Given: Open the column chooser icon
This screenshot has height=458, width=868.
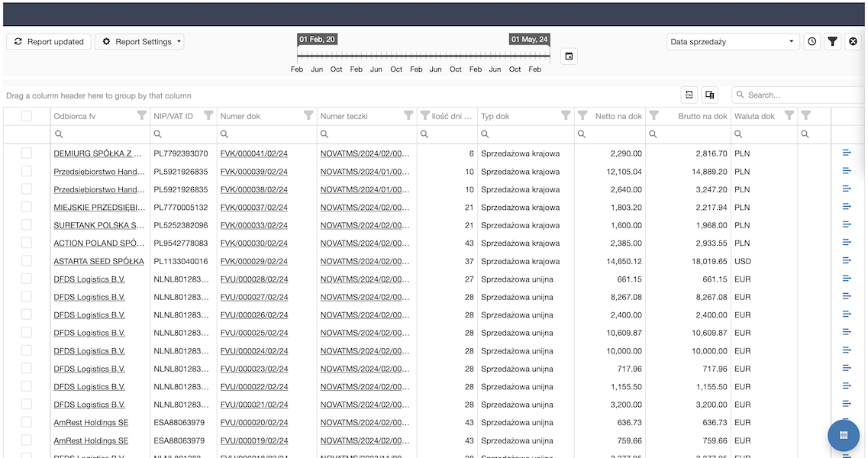Looking at the screenshot, I should pos(710,95).
